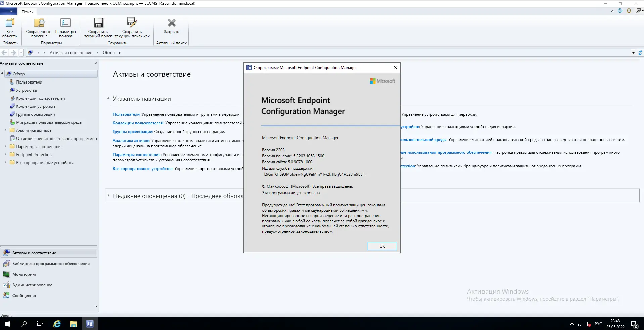Open the notifications bell icon
Viewport: 644px width, 330px height.
(629, 11)
